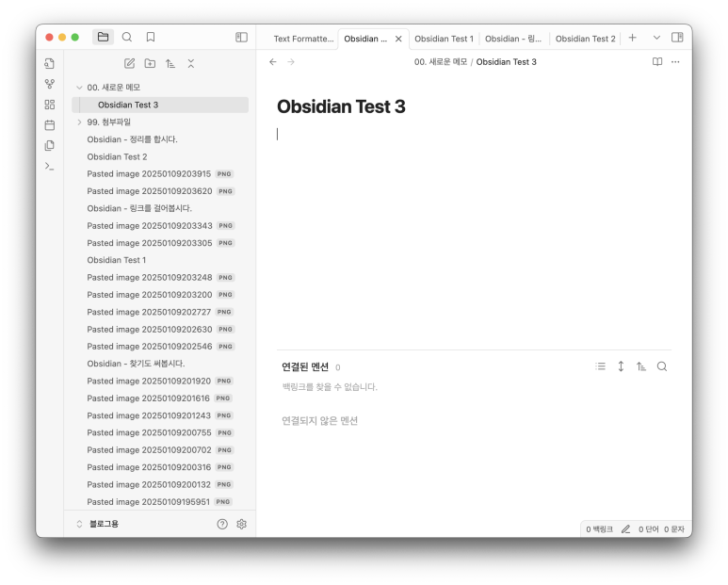The image size is (728, 585).
Task: Open Pasted image 20250109203248
Action: pos(160,278)
